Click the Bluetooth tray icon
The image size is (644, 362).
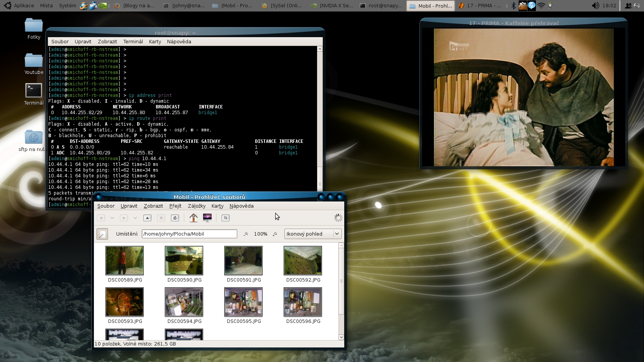click(x=514, y=6)
